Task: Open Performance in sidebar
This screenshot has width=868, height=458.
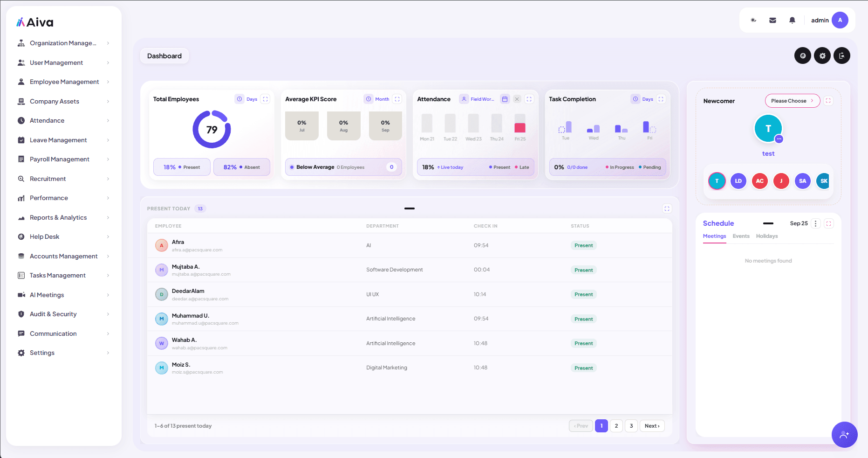Action: point(64,198)
